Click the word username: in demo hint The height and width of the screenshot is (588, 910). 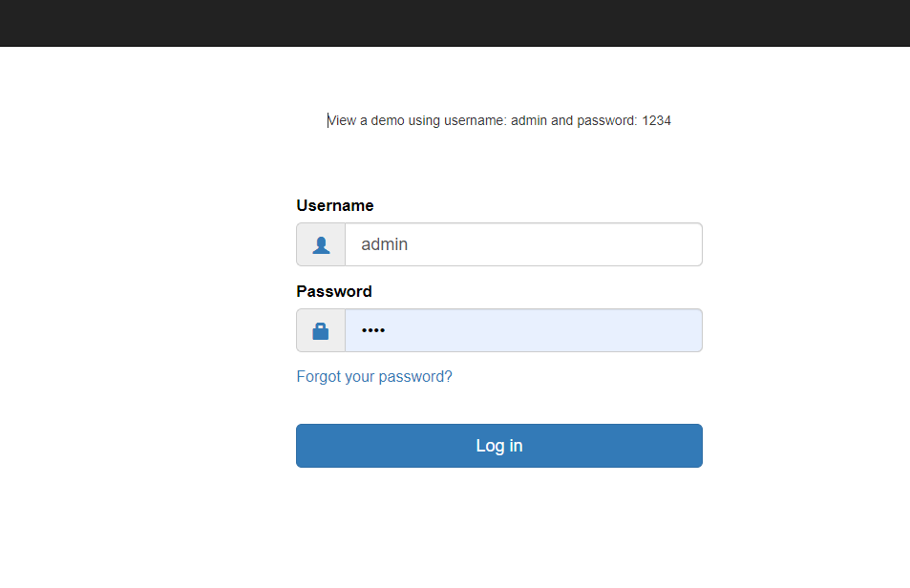tap(476, 120)
